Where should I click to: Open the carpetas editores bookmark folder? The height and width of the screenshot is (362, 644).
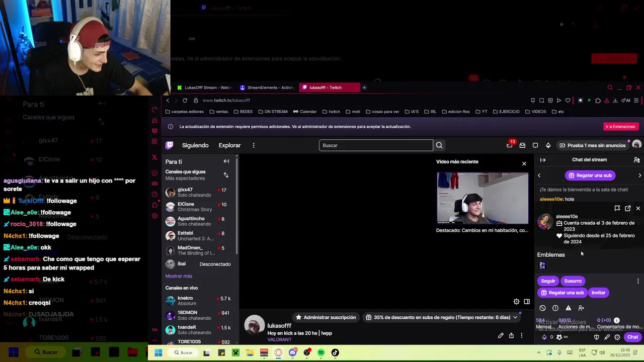point(185,112)
